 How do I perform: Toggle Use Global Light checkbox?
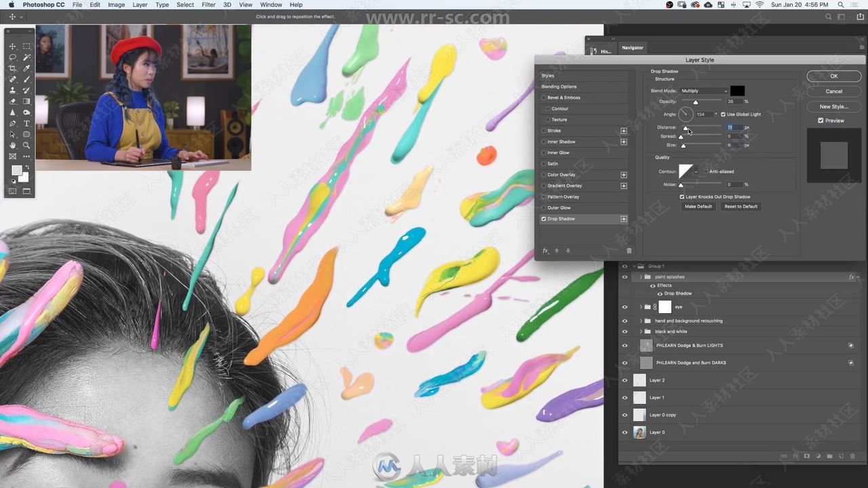[723, 115]
